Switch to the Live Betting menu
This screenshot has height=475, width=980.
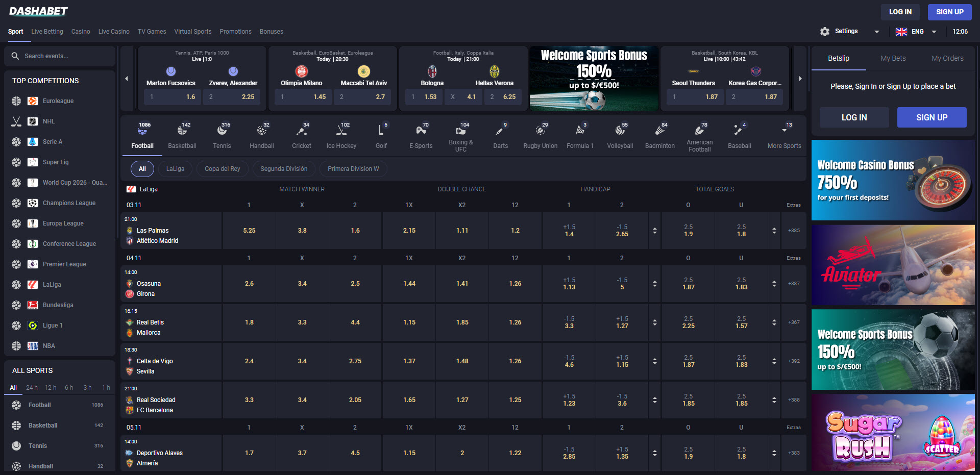[47, 32]
